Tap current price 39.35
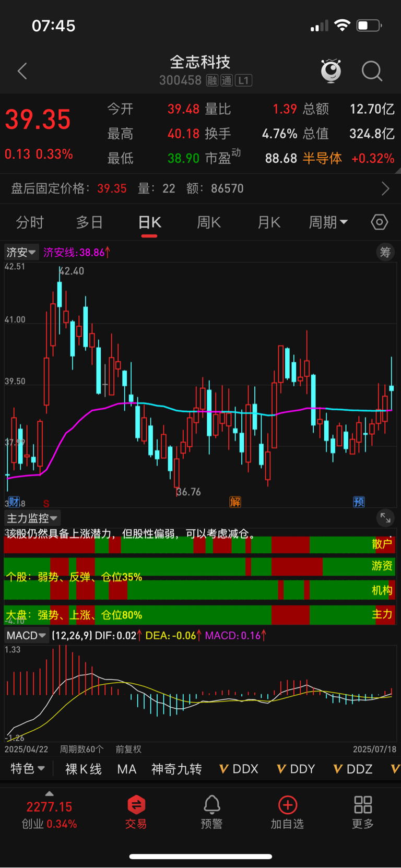Image resolution: width=401 pixels, height=868 pixels. pos(38,120)
